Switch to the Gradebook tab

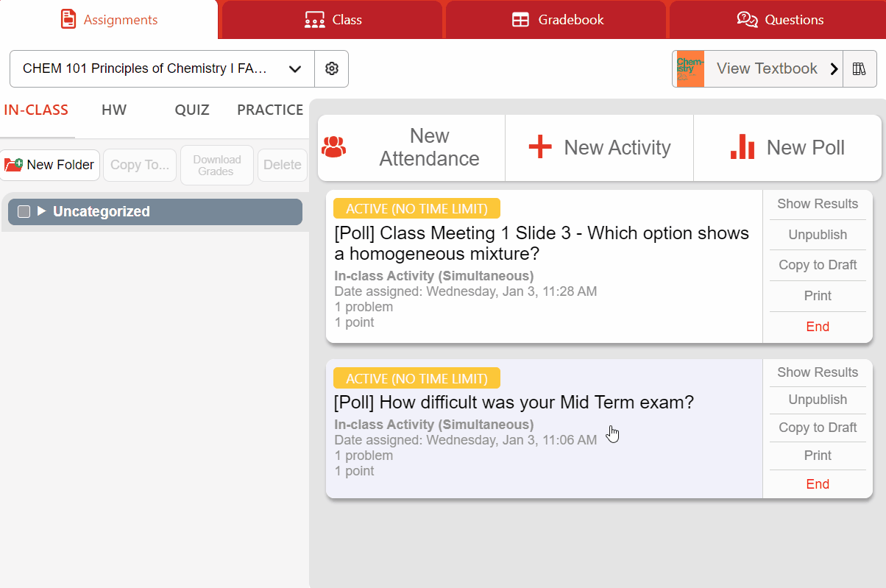(556, 20)
